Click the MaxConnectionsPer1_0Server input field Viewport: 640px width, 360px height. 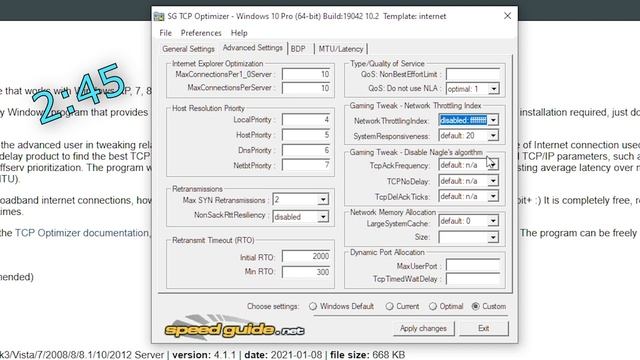pyautogui.click(x=306, y=74)
